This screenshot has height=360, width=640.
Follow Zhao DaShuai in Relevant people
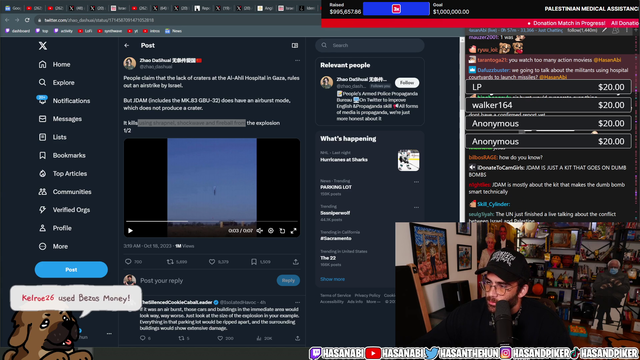[x=407, y=83]
